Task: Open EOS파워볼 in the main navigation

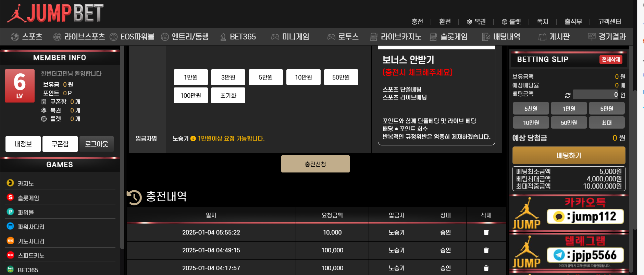Action: (x=132, y=37)
